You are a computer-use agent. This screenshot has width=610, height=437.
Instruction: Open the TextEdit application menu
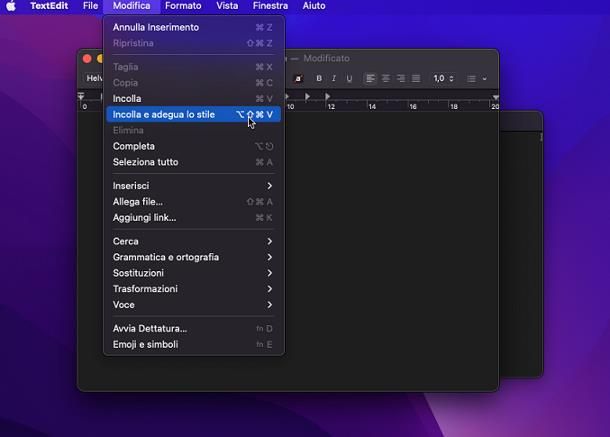point(49,6)
